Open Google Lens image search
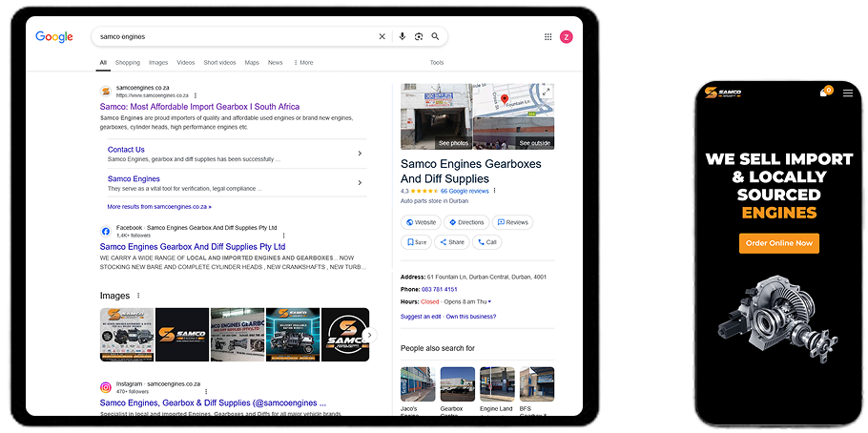 [419, 36]
